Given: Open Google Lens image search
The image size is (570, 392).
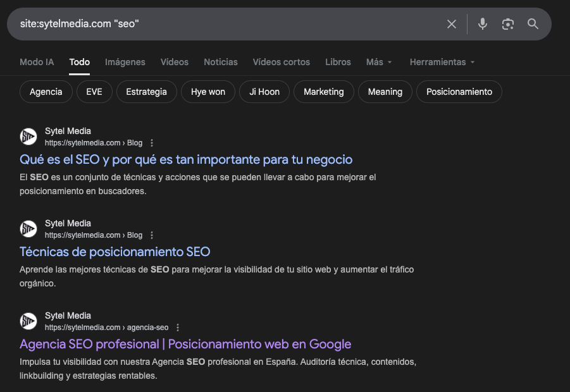Looking at the screenshot, I should point(508,23).
